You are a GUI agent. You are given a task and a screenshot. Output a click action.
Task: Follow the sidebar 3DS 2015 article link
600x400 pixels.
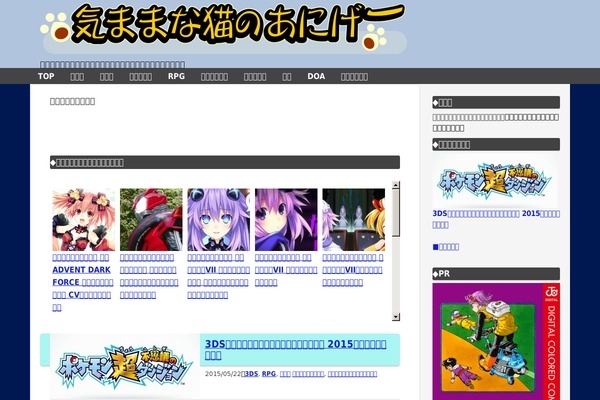pyautogui.click(x=496, y=219)
